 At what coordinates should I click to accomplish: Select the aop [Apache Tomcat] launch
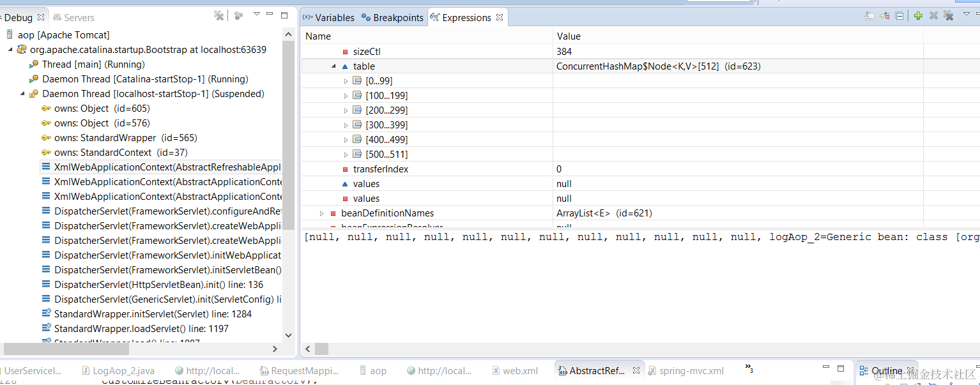(x=57, y=35)
